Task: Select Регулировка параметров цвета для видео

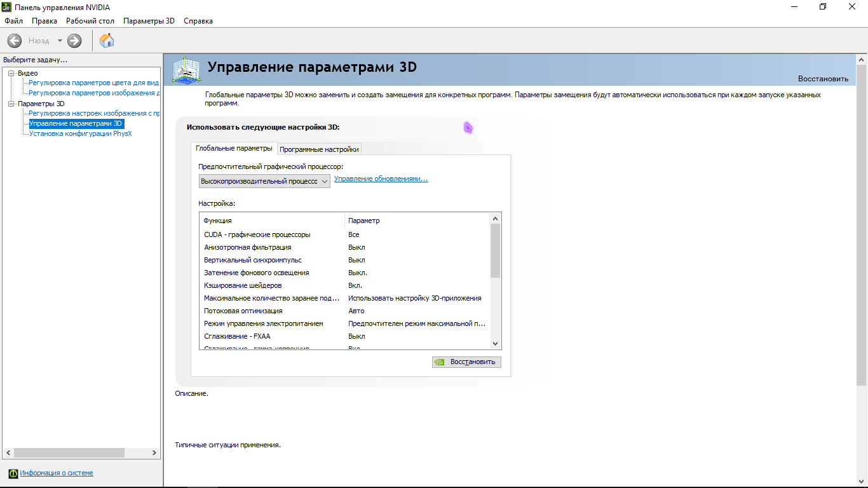Action: [93, 83]
